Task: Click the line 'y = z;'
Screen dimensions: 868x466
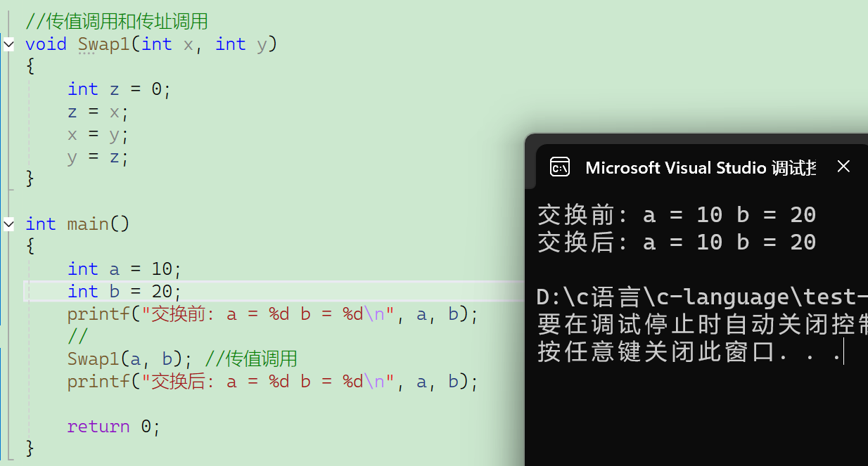Action: click(x=99, y=157)
